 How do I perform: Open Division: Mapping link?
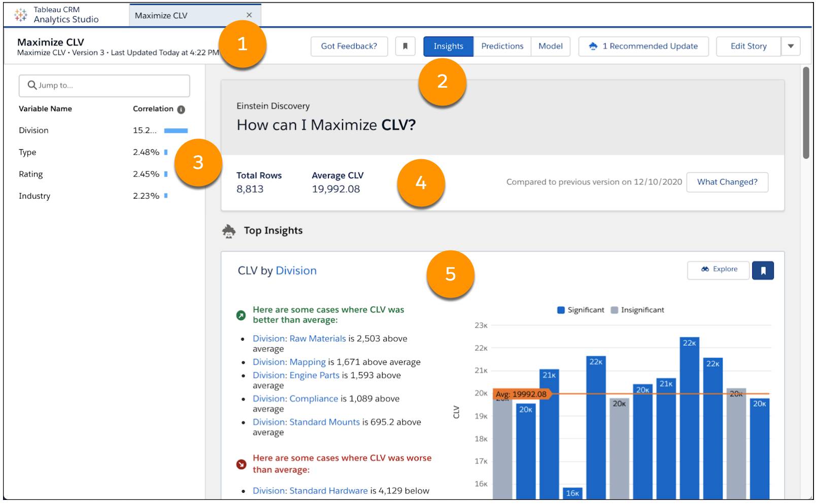(x=289, y=362)
